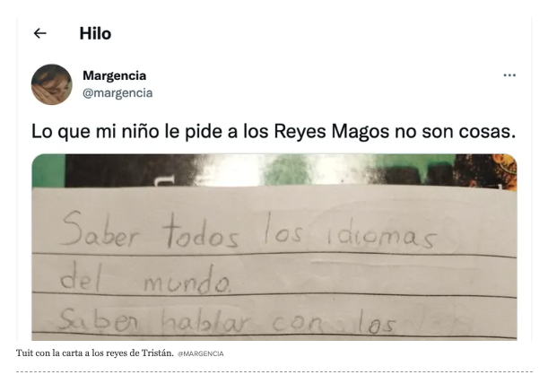
Task: Click the name 'Tristán' in the caption
Action: (157, 353)
